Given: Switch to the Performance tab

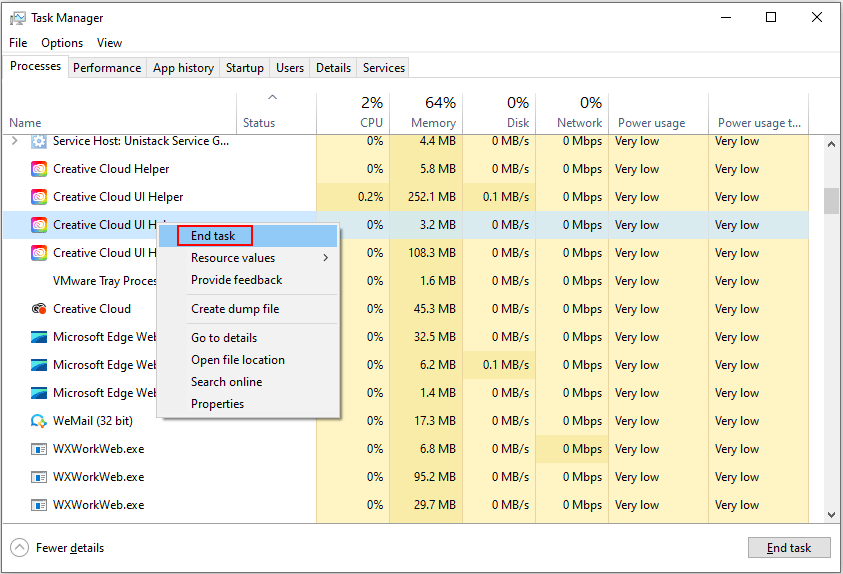Looking at the screenshot, I should (x=107, y=68).
